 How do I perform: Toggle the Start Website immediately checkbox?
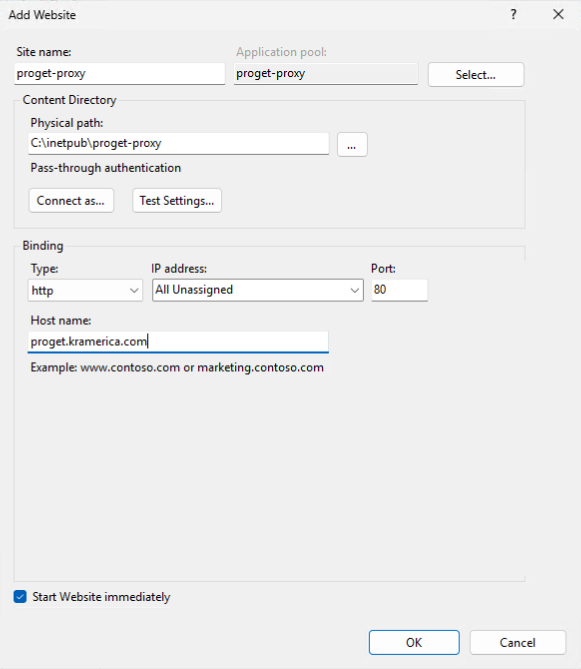(x=20, y=596)
